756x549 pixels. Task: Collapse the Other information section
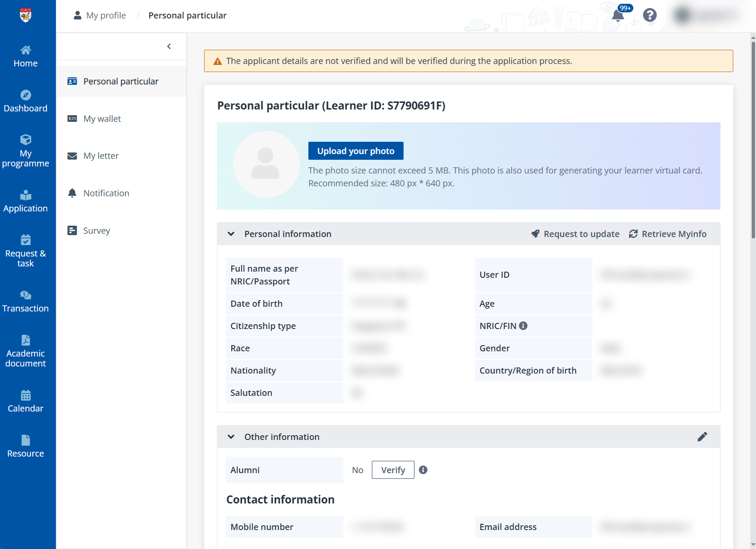[231, 437]
